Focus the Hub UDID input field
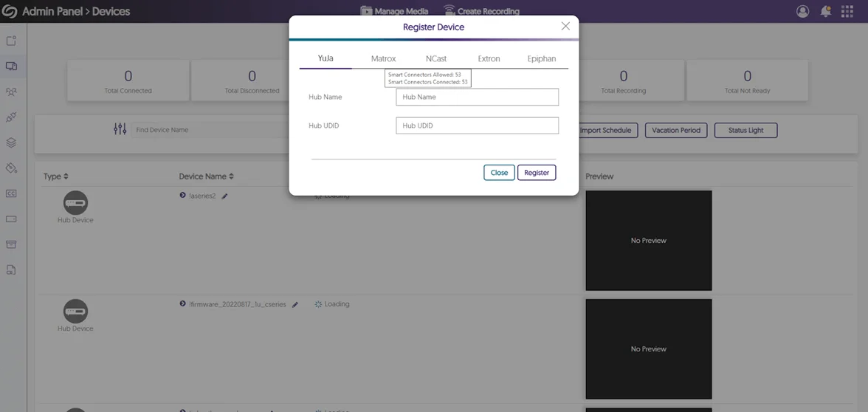The height and width of the screenshot is (412, 868). click(477, 126)
